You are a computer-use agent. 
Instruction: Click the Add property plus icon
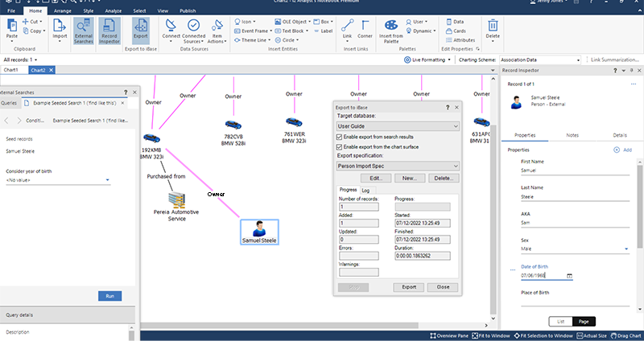[x=617, y=150]
